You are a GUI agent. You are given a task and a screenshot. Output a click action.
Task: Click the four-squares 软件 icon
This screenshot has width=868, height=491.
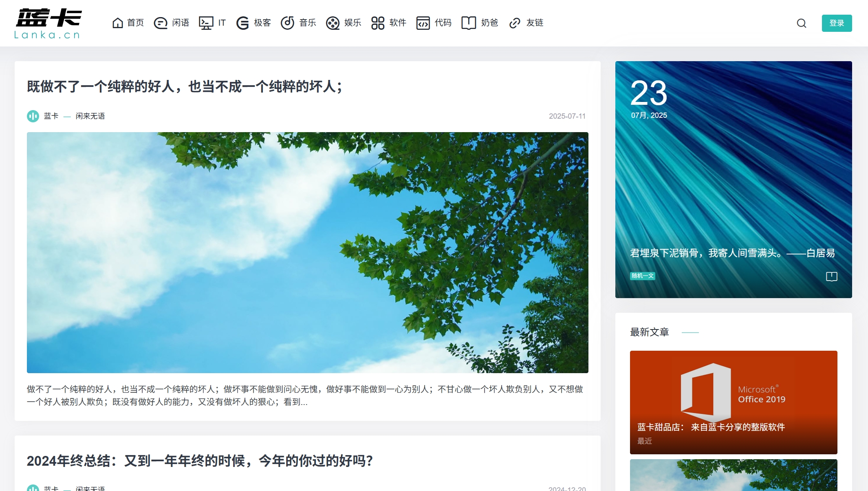[378, 23]
